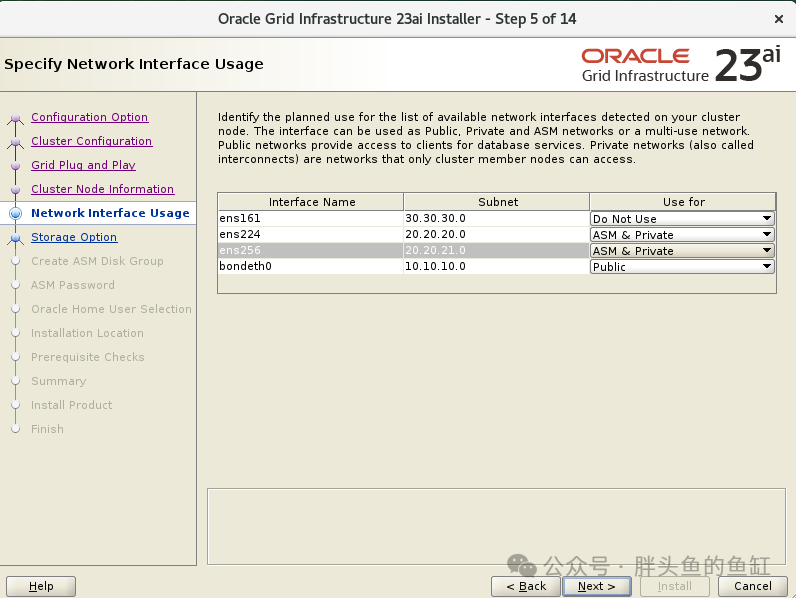Open Grid Plug and Play step
The image size is (796, 598).
[x=83, y=165]
